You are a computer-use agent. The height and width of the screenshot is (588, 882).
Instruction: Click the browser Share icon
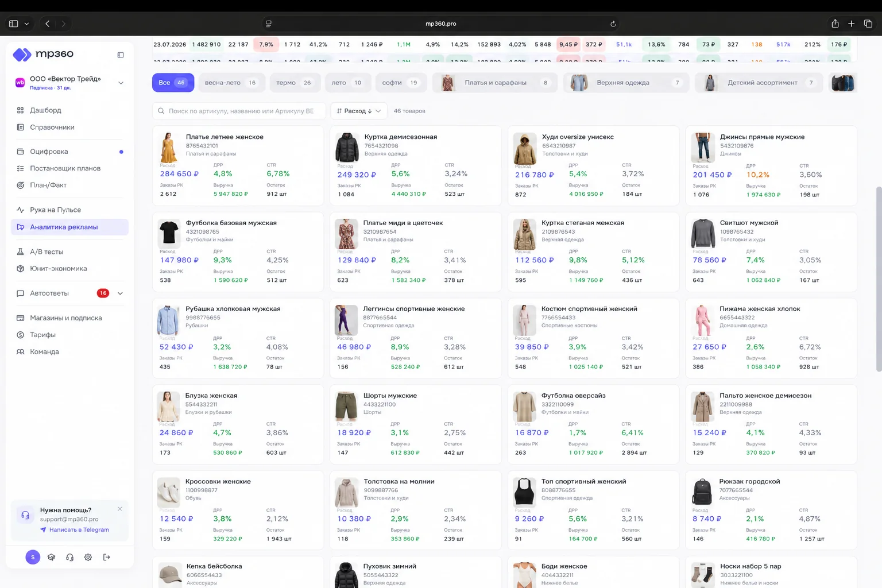(x=835, y=24)
